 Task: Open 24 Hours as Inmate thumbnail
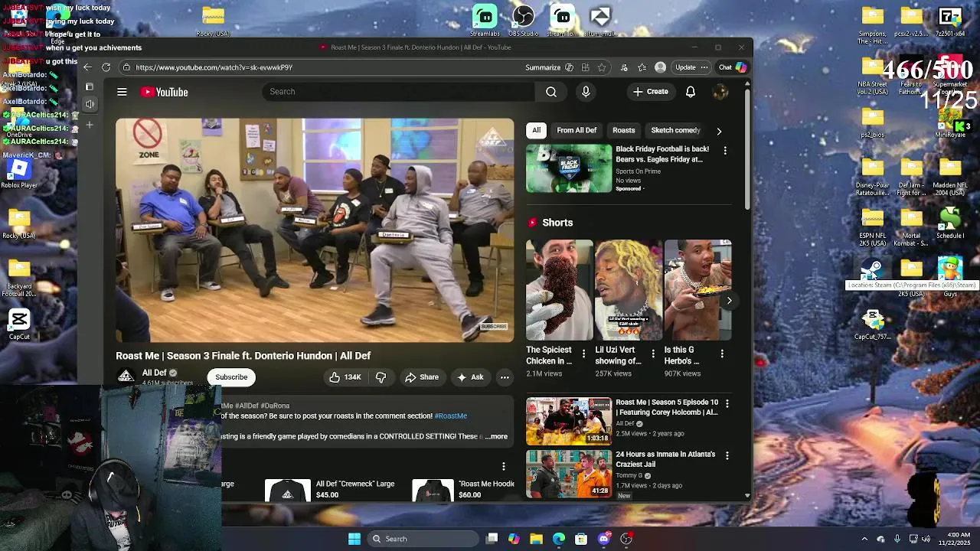click(569, 474)
